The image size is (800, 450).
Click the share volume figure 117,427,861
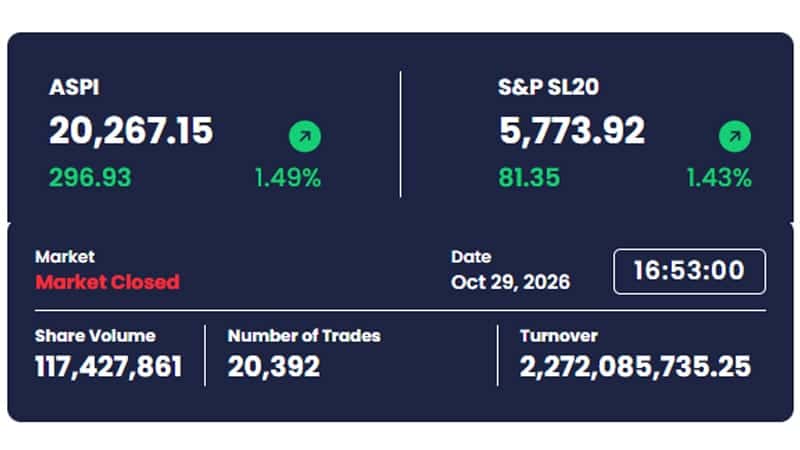click(109, 367)
